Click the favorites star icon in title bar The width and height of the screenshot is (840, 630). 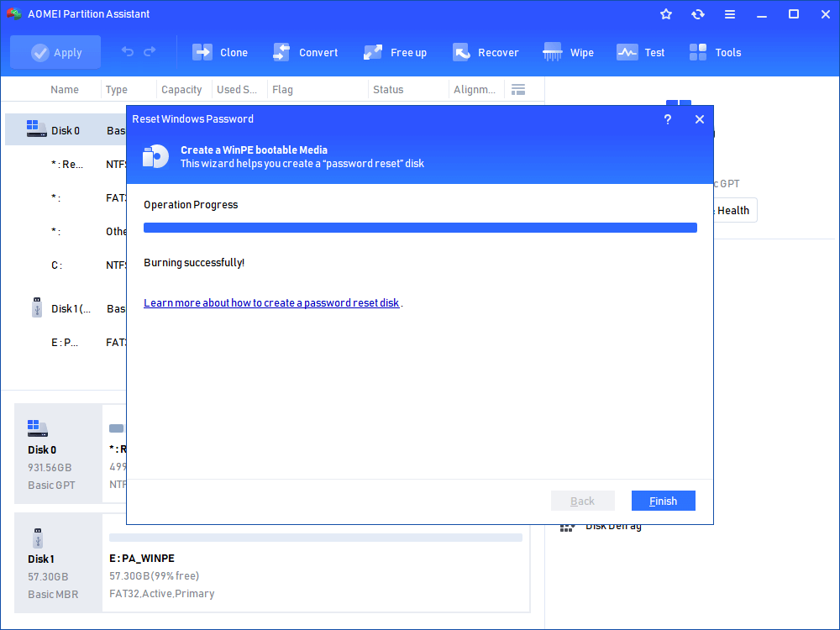(666, 14)
